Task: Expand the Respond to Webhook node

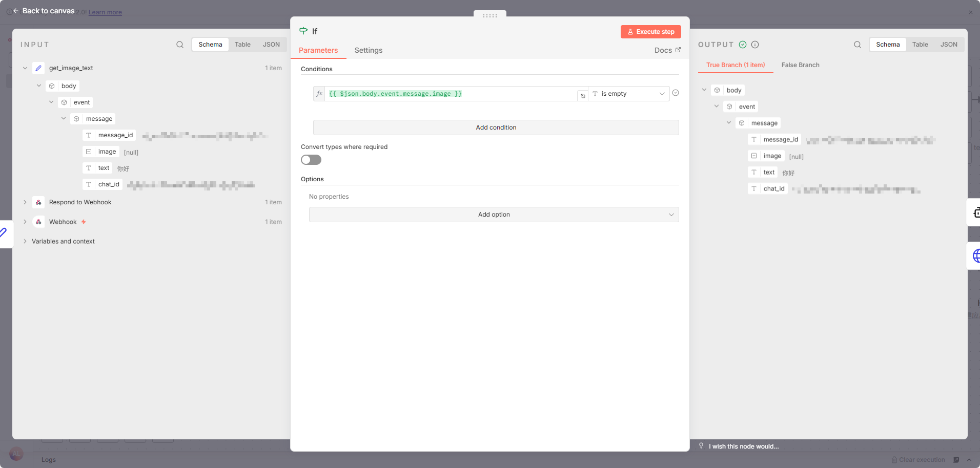Action: tap(25, 202)
